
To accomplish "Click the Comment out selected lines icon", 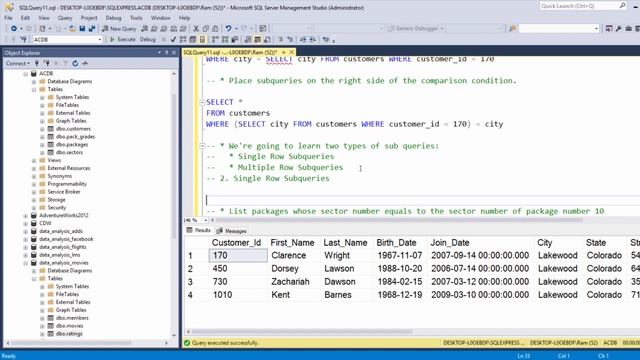I will (x=280, y=40).
